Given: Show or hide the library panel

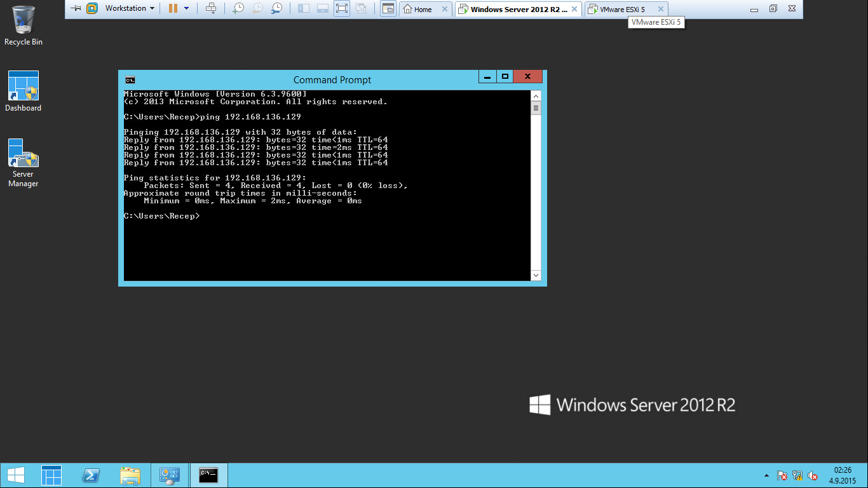Looking at the screenshot, I should [304, 8].
